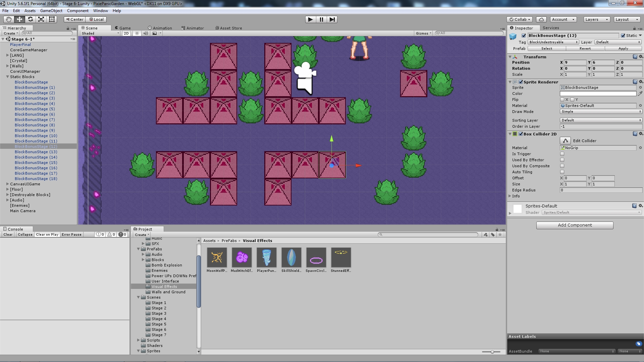644x362 pixels.
Task: Click search by type icon in Project
Action: coord(485,235)
